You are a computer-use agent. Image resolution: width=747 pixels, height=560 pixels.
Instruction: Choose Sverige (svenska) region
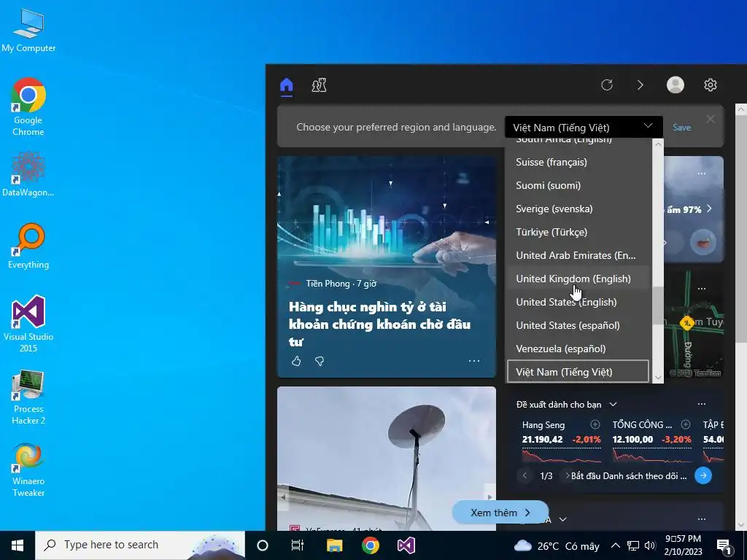[x=578, y=209]
